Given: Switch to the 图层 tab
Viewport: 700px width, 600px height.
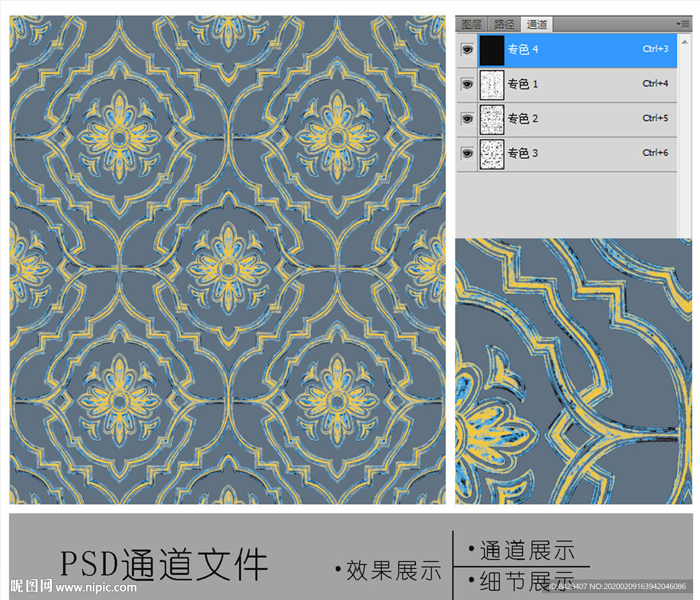Looking at the screenshot, I should coord(472,25).
